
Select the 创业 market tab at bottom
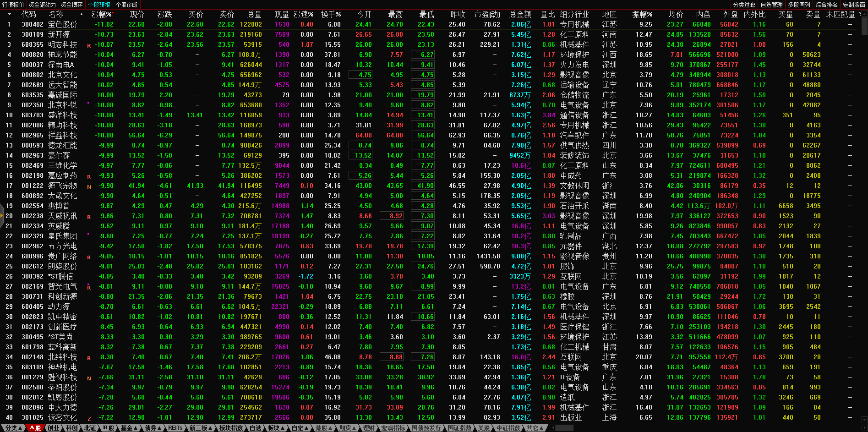(x=54, y=428)
